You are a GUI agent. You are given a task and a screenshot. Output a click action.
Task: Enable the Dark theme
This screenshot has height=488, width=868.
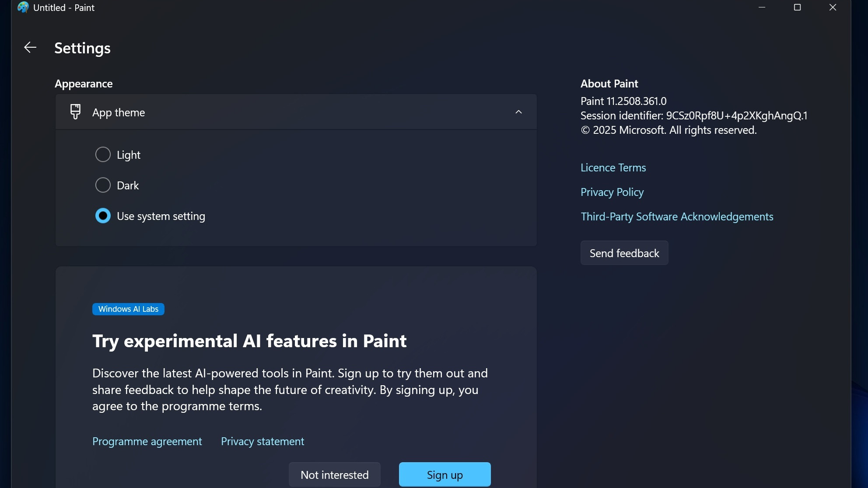pos(102,185)
